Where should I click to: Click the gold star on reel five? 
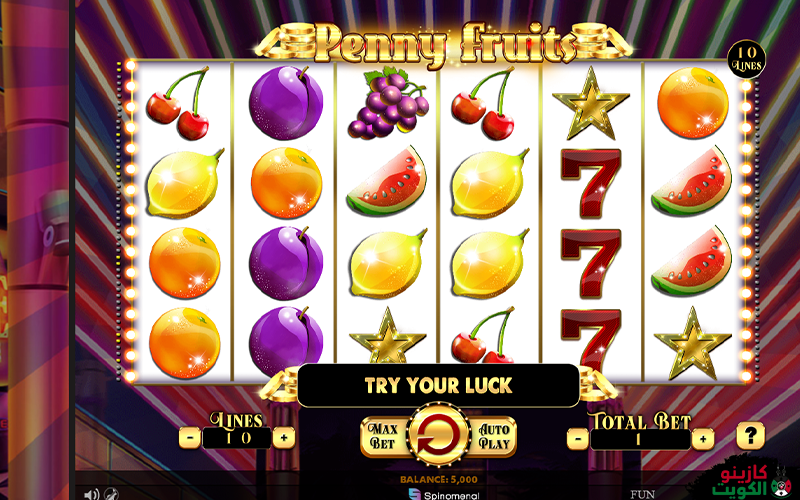(590, 104)
